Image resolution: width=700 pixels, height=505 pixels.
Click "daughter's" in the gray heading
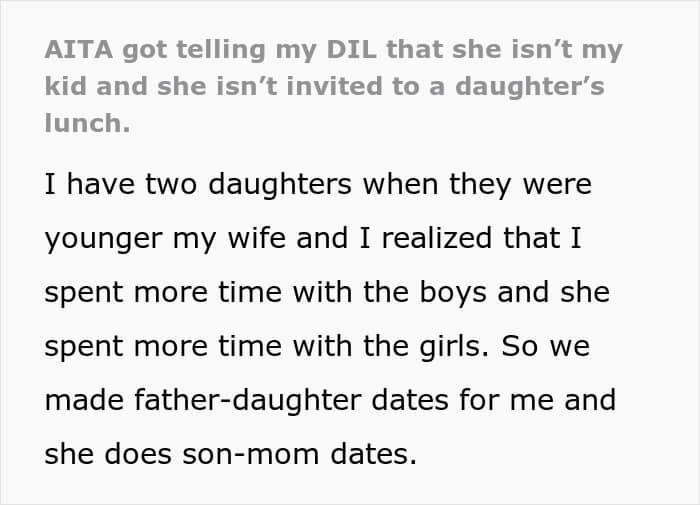click(x=530, y=87)
